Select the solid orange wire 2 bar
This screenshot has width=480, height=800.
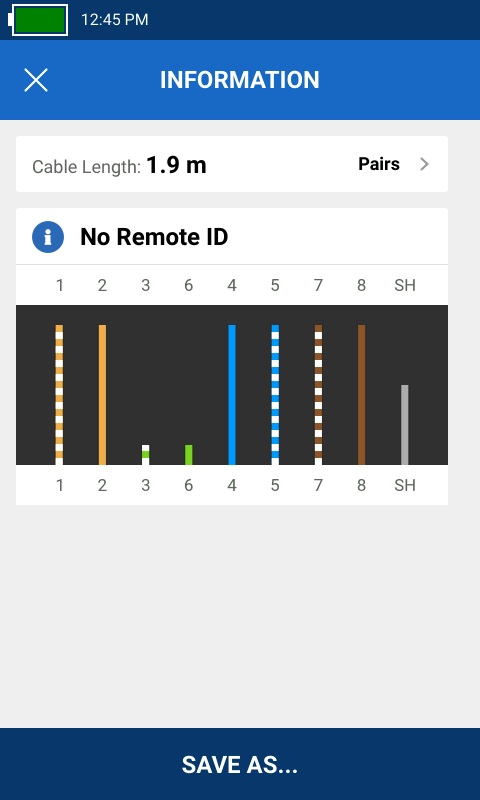[103, 395]
